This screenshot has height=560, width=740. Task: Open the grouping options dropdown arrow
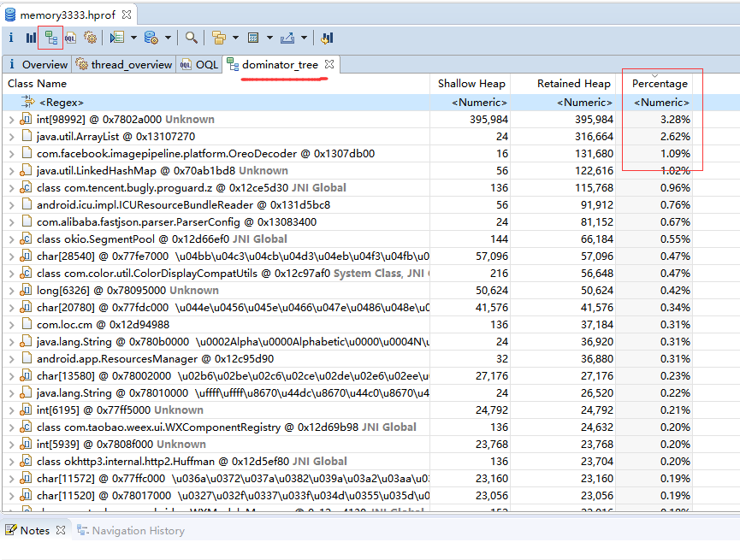click(x=237, y=38)
